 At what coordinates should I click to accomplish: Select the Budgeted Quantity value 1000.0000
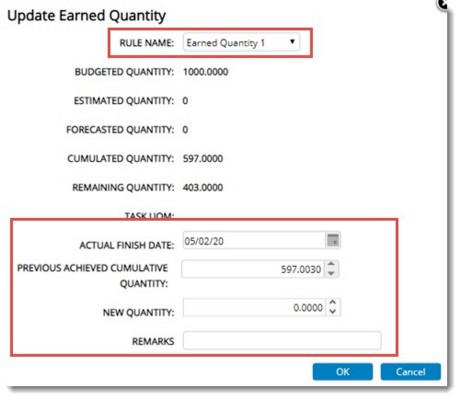(206, 72)
